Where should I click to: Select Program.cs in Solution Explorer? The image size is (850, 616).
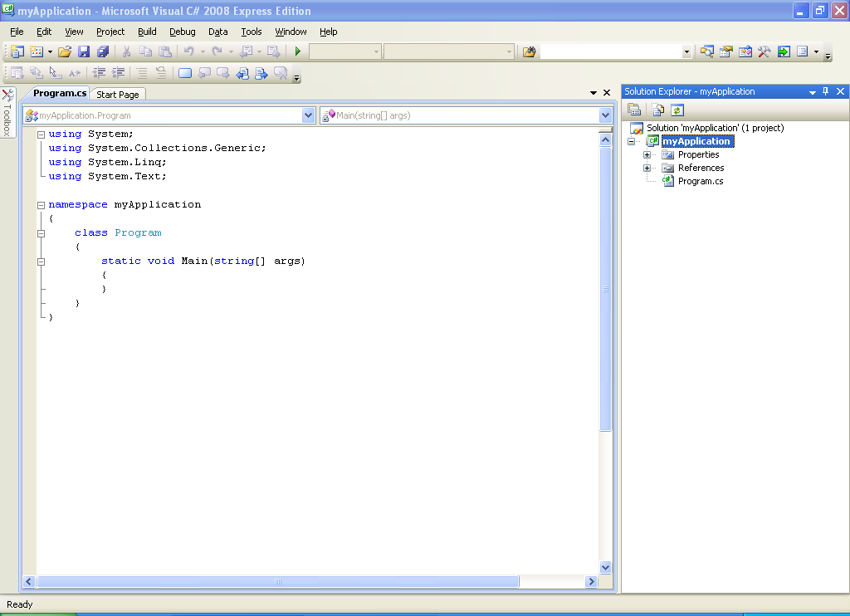[701, 181]
